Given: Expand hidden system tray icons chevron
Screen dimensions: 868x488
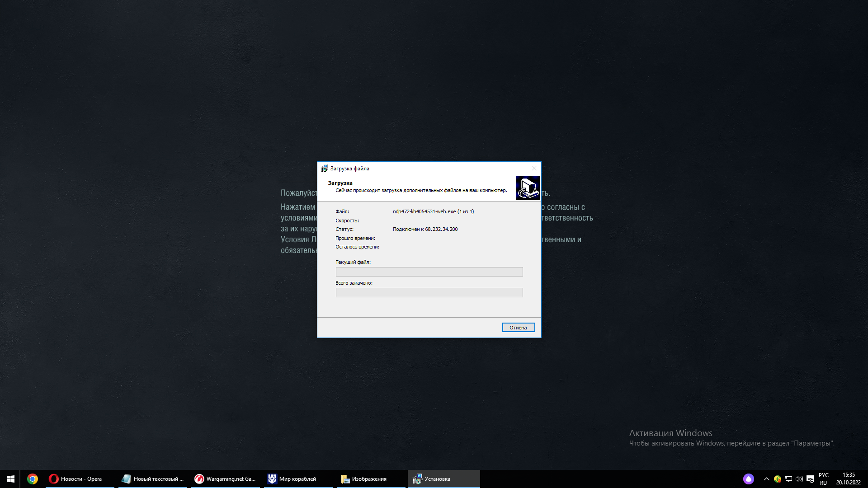Looking at the screenshot, I should click(767, 479).
